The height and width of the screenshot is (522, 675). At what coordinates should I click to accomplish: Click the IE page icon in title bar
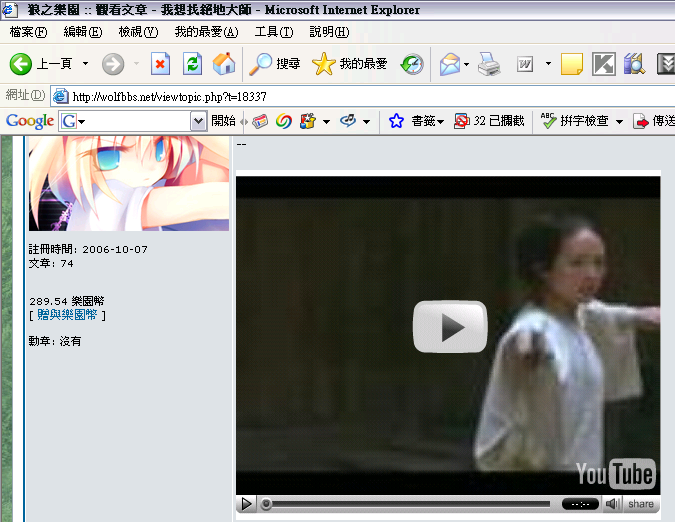coord(9,9)
